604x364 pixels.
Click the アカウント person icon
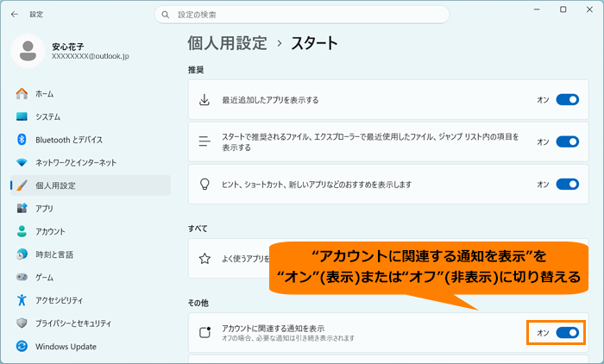coord(22,231)
